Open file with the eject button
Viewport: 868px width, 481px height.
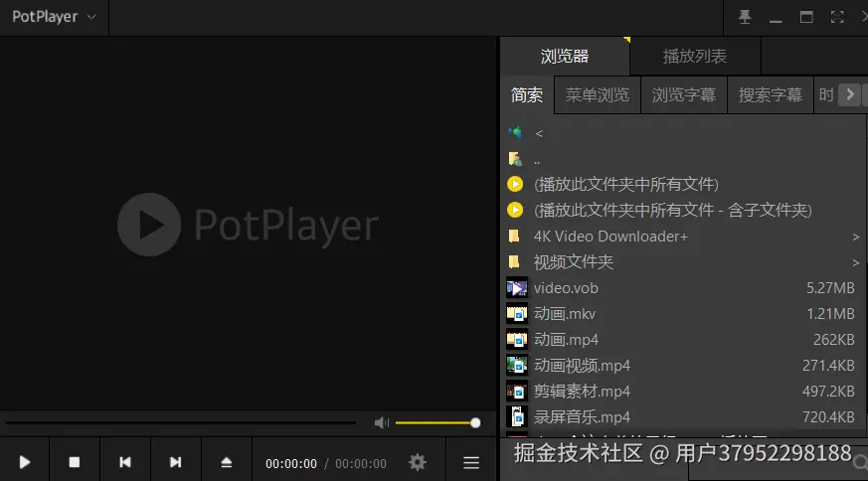227,462
